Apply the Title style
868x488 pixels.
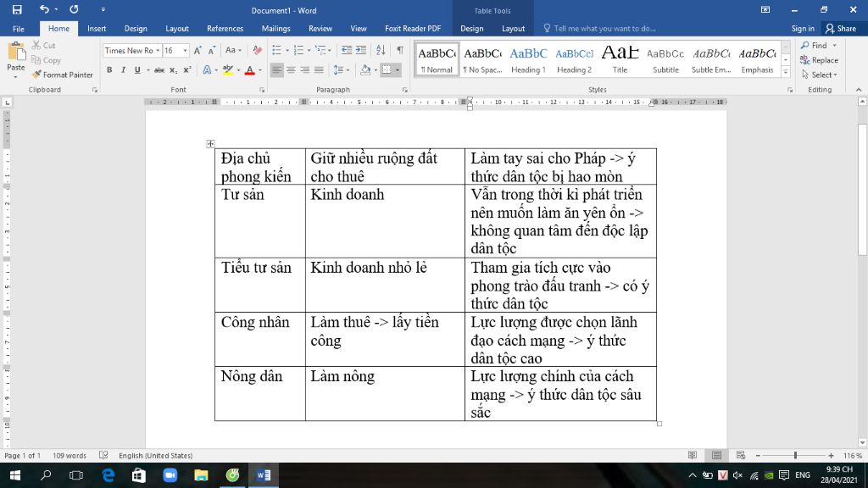click(620, 59)
